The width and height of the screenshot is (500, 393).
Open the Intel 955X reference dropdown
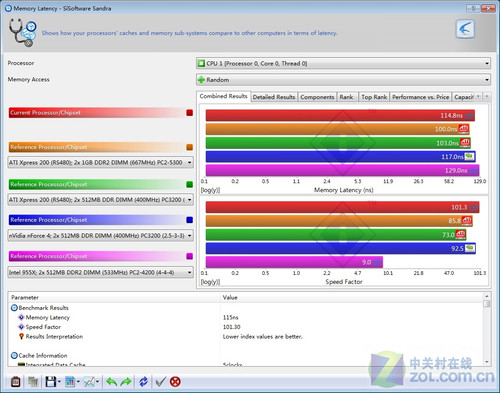100,272
